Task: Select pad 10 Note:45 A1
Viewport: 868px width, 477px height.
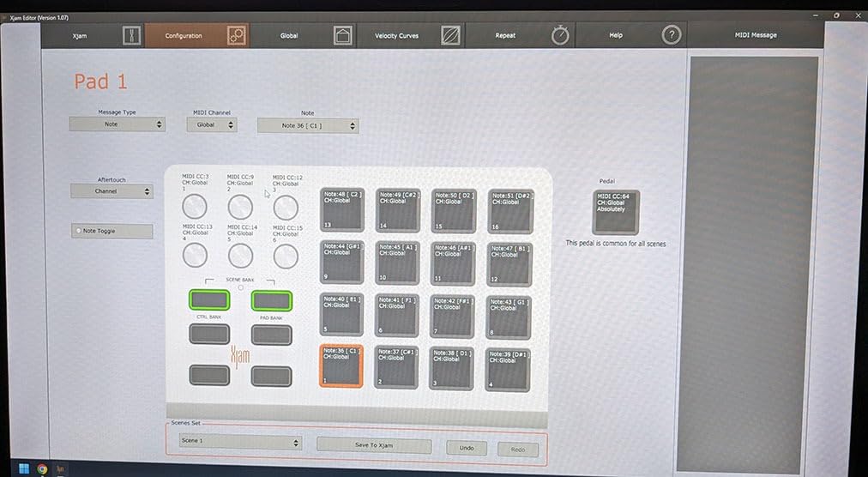Action: (x=397, y=263)
